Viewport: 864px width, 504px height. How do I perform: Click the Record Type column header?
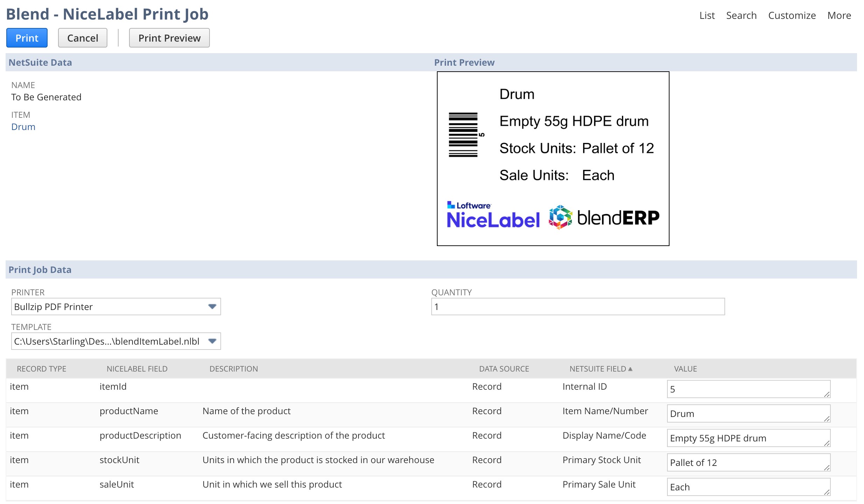coord(41,369)
